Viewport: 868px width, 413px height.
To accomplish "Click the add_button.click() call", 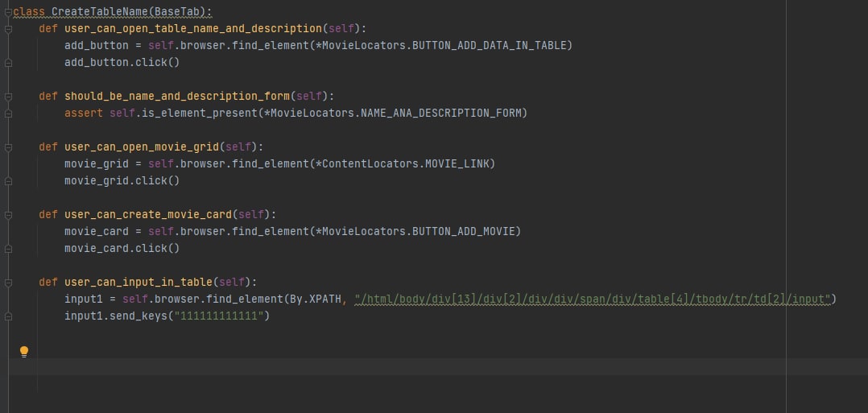I will point(122,63).
